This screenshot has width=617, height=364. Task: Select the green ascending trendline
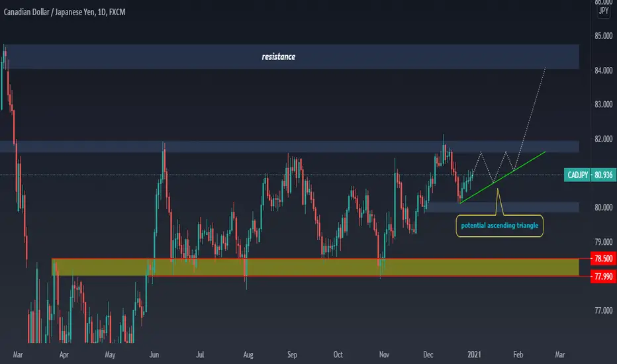(503, 177)
